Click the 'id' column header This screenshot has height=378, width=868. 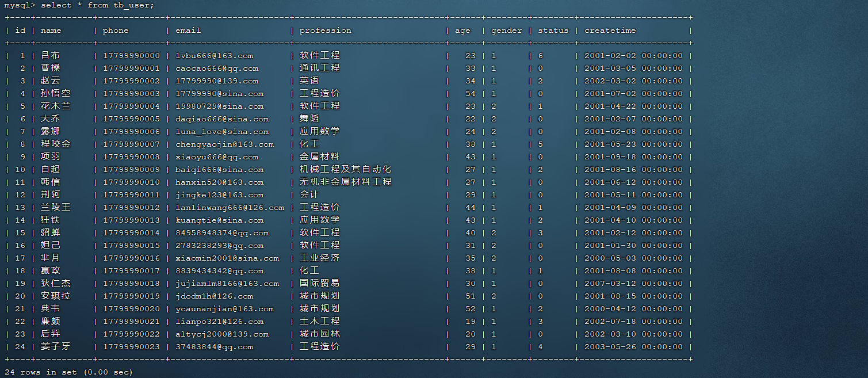tap(20, 30)
